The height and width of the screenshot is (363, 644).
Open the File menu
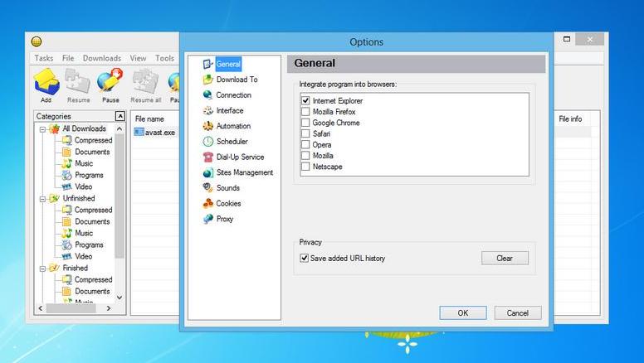pos(68,58)
